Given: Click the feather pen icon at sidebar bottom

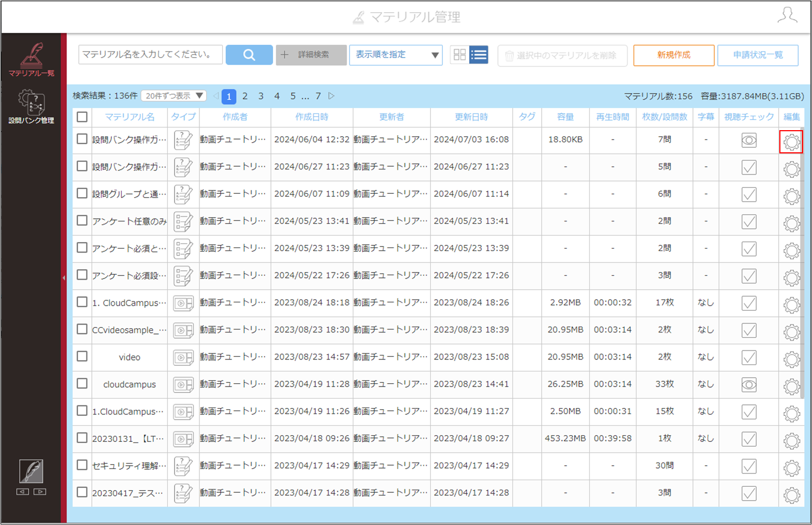Looking at the screenshot, I should (31, 471).
